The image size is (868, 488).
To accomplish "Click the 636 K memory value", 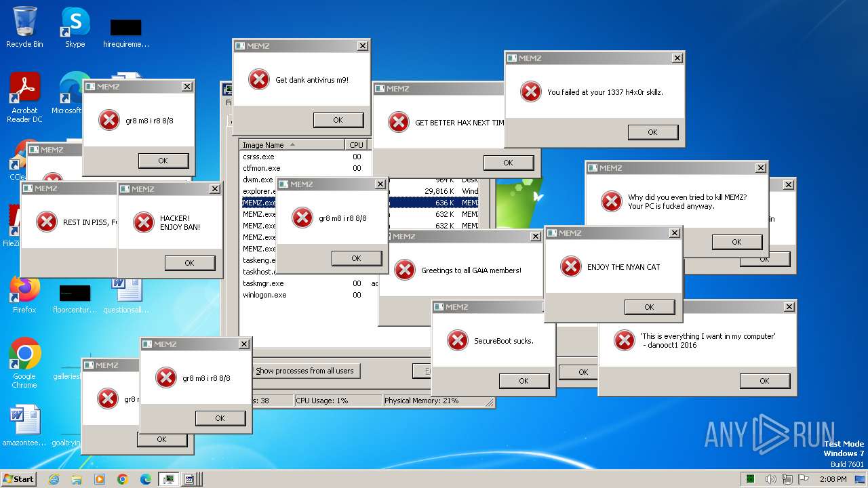I will 445,203.
